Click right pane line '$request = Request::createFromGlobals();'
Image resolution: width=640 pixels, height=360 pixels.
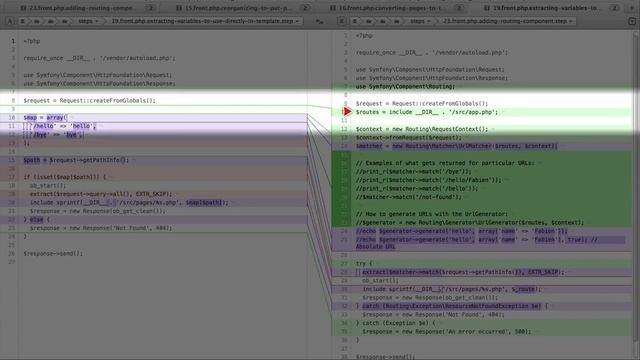(x=422, y=104)
